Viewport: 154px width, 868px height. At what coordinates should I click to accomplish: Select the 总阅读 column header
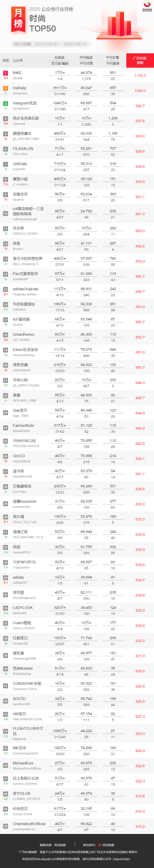(59, 58)
